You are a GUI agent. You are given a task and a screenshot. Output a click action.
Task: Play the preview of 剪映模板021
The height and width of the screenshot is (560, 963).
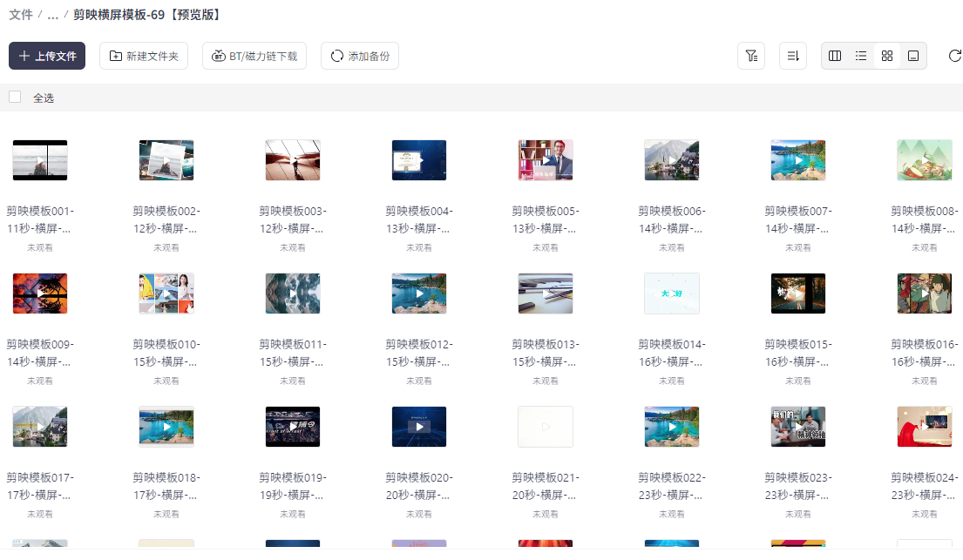coord(546,427)
